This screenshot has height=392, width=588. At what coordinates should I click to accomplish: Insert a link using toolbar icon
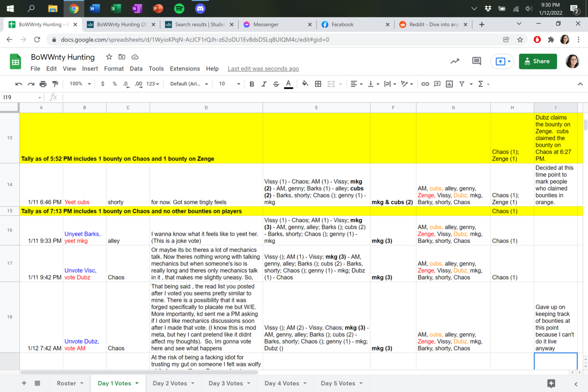click(425, 84)
